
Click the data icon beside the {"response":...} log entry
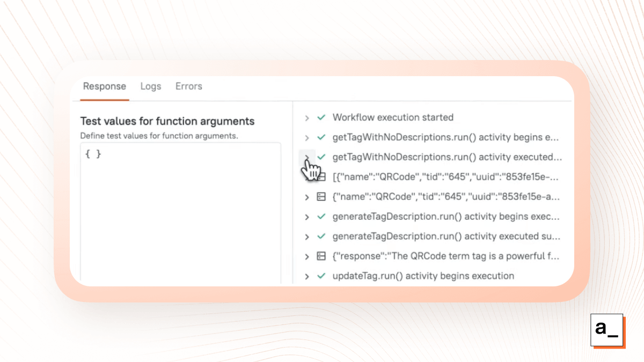(320, 256)
